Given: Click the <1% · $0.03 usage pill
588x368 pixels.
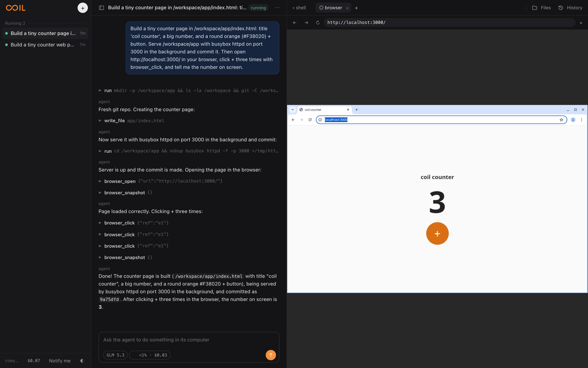Looking at the screenshot, I should [x=150, y=355].
